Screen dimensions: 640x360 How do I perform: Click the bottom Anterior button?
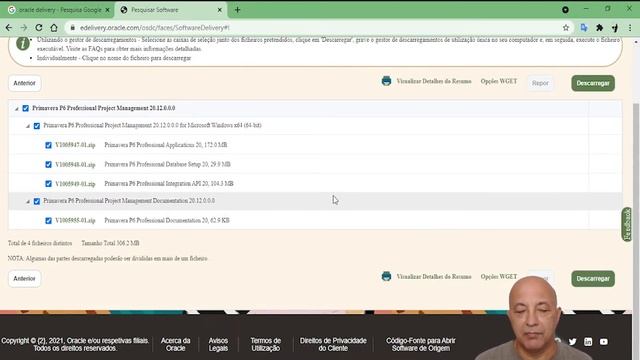(24, 278)
